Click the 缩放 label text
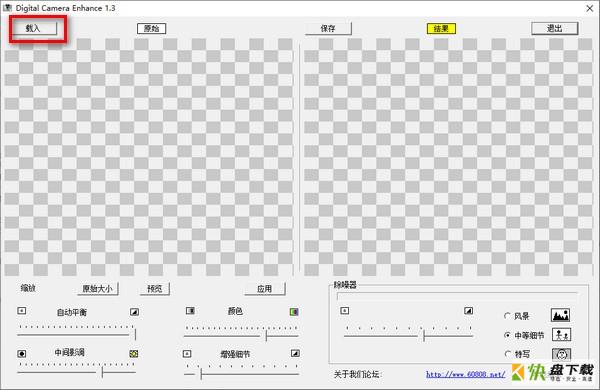The height and width of the screenshot is (390, 600). (x=28, y=288)
